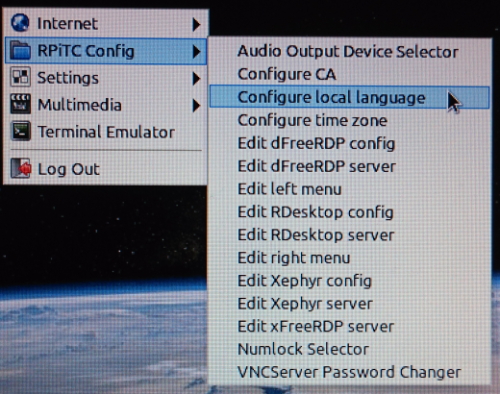Open Audio Output Device Selector
Viewport: 500px width, 394px height.
tap(349, 52)
